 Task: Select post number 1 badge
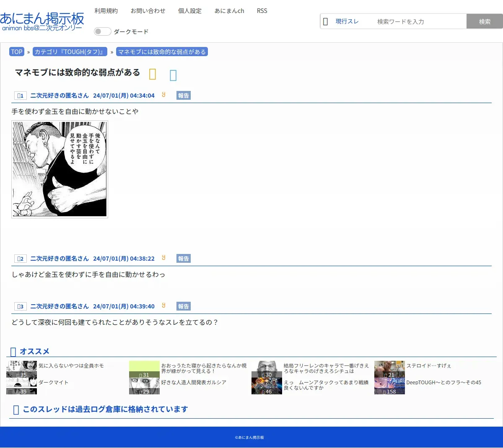click(x=20, y=96)
